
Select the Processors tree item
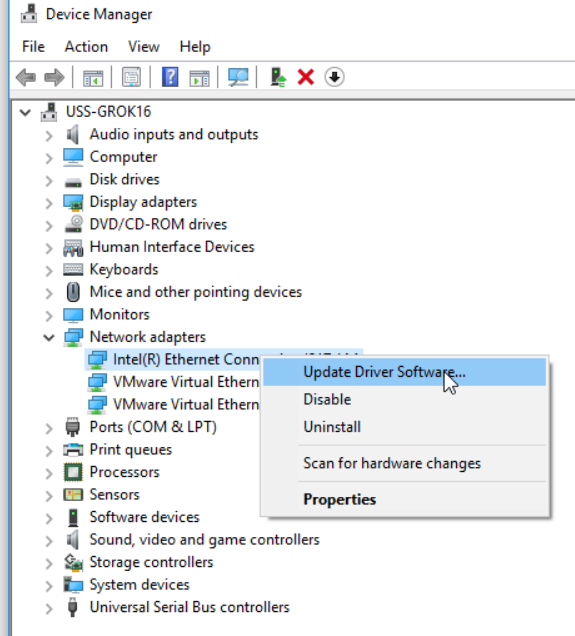click(x=124, y=472)
